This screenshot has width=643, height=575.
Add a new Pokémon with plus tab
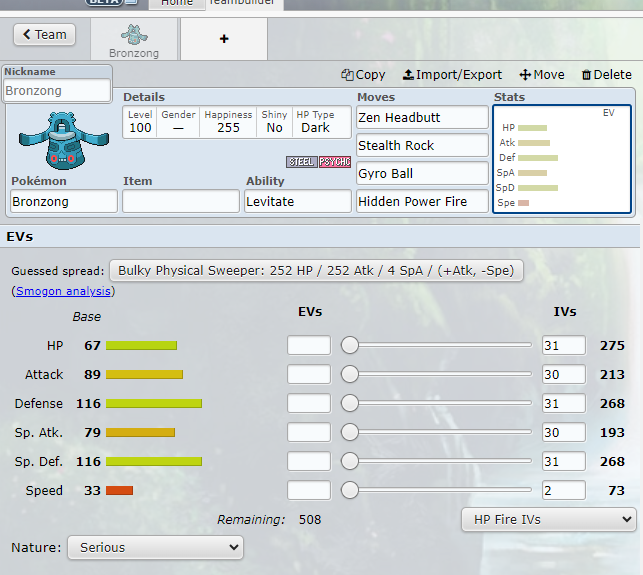224,39
